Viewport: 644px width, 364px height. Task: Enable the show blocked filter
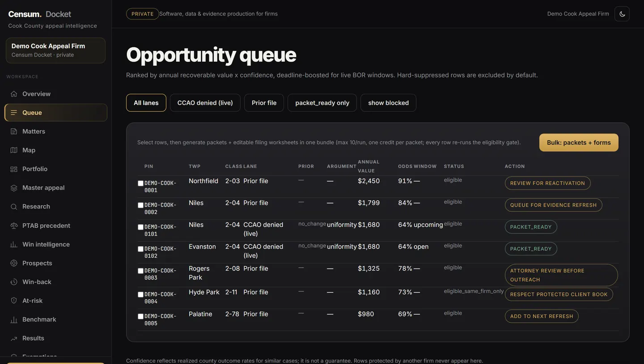[x=388, y=103]
